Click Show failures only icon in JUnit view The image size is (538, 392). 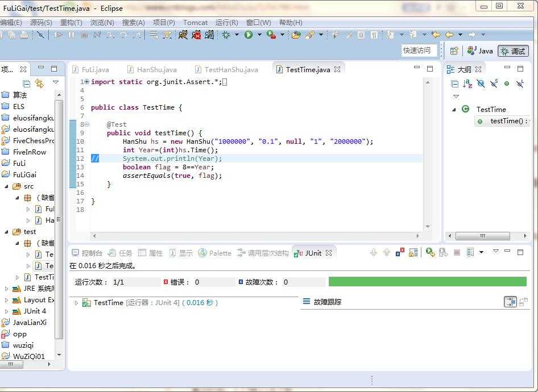coord(400,253)
